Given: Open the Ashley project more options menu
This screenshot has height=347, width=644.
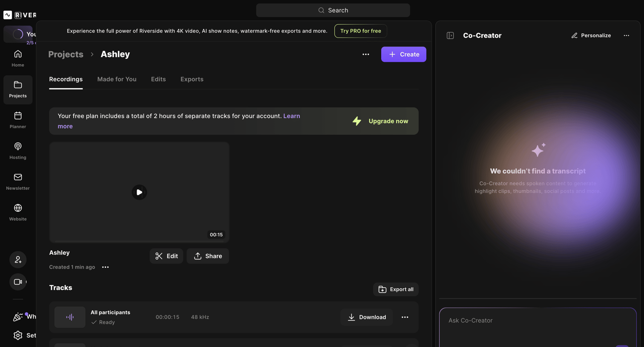Looking at the screenshot, I should click(366, 55).
